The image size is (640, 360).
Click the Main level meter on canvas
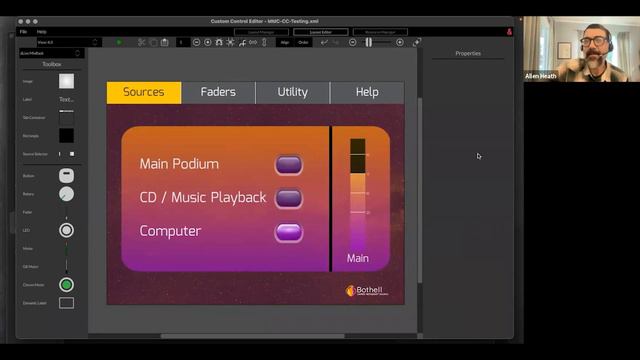pos(358,195)
